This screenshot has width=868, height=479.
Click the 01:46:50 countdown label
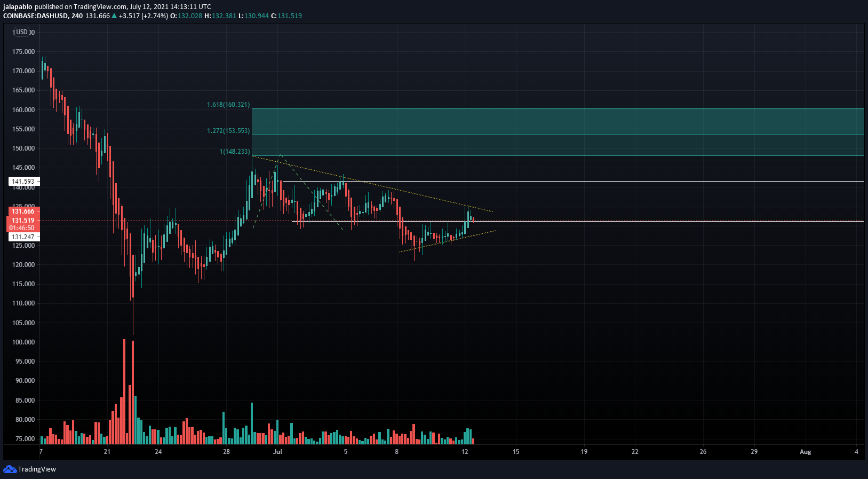point(22,228)
